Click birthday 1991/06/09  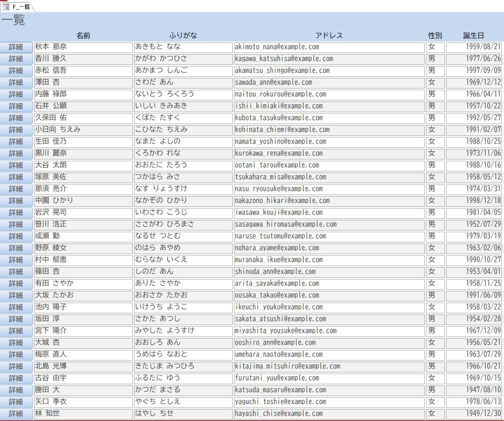[x=474, y=296]
